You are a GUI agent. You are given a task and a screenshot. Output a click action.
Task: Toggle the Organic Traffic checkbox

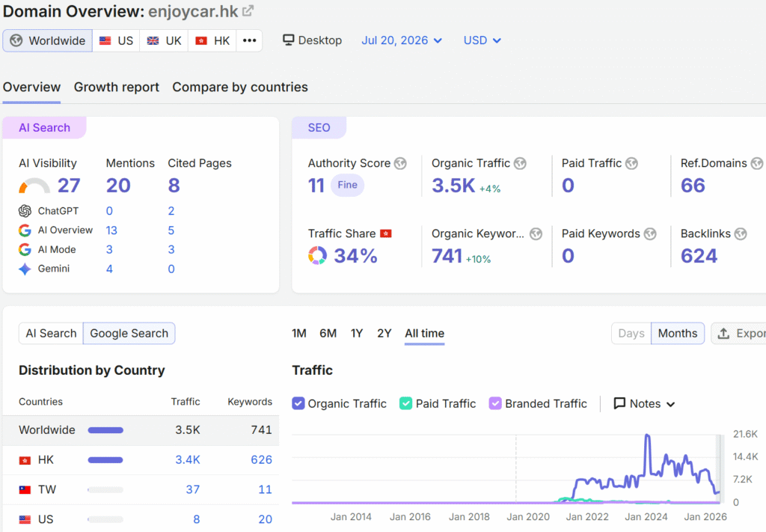[x=298, y=403]
